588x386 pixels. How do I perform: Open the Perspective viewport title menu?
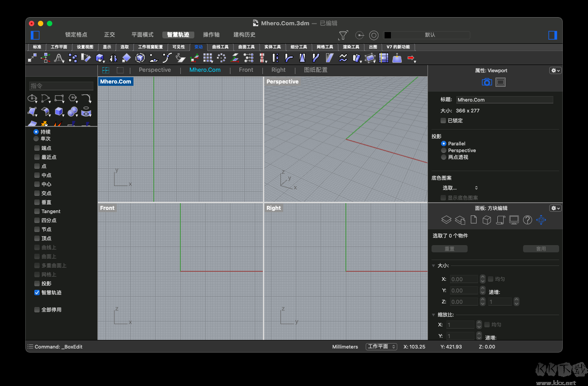click(282, 82)
